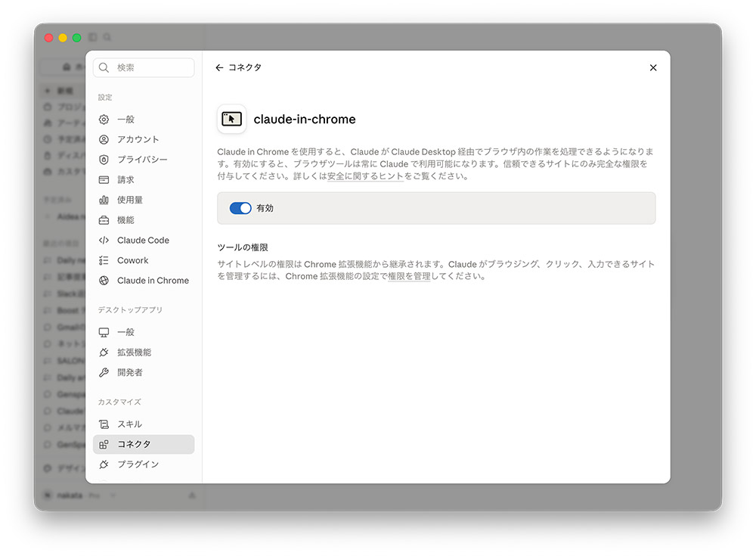Open the 使用量 usage chart icon
The height and width of the screenshot is (556, 756).
coord(104,200)
